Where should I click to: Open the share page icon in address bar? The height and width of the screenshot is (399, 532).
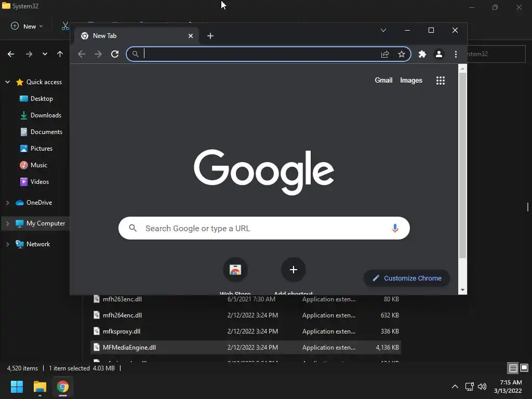point(385,54)
